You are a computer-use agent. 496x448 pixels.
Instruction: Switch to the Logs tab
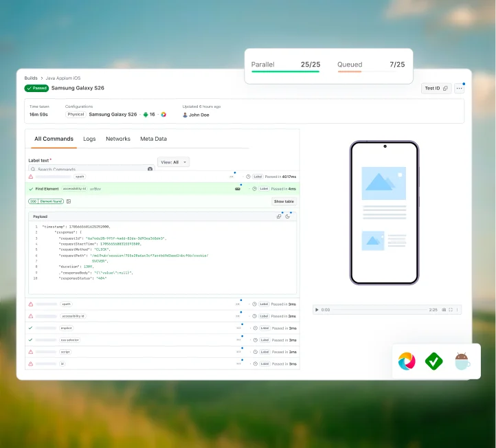pos(89,139)
